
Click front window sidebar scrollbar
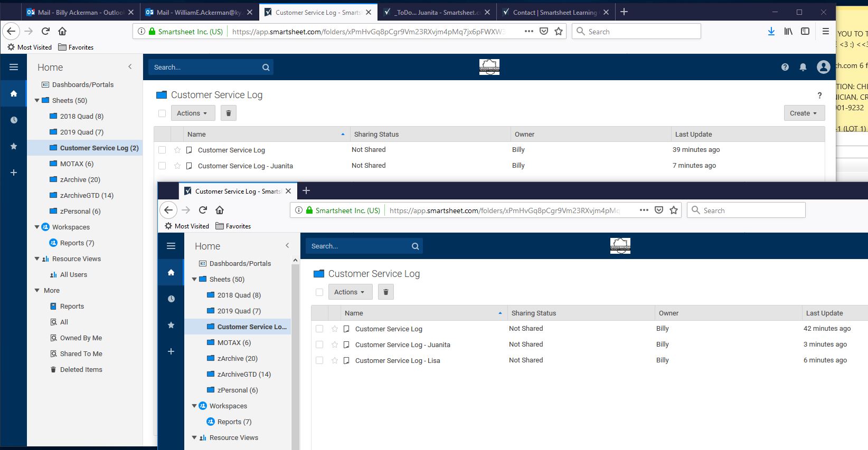(295, 353)
